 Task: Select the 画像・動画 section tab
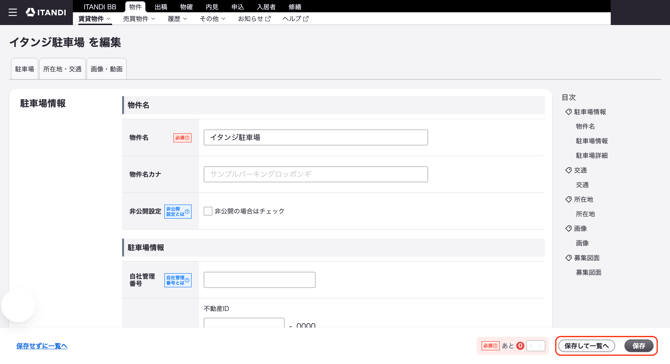coord(106,69)
